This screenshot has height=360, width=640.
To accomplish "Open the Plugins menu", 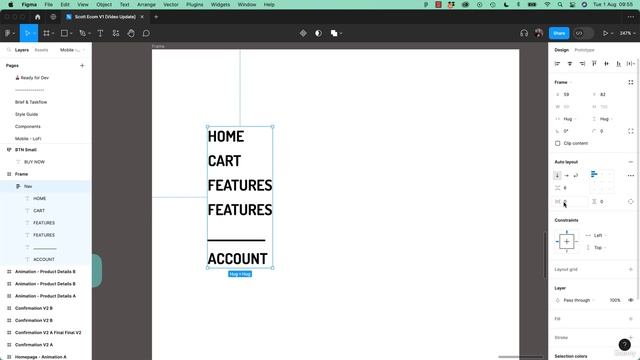I will (x=194, y=4).
